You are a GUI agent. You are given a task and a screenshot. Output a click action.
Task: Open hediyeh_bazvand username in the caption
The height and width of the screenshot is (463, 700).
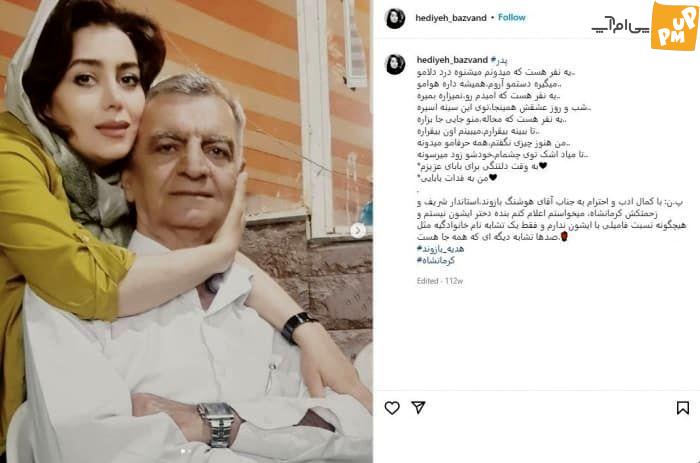point(452,60)
